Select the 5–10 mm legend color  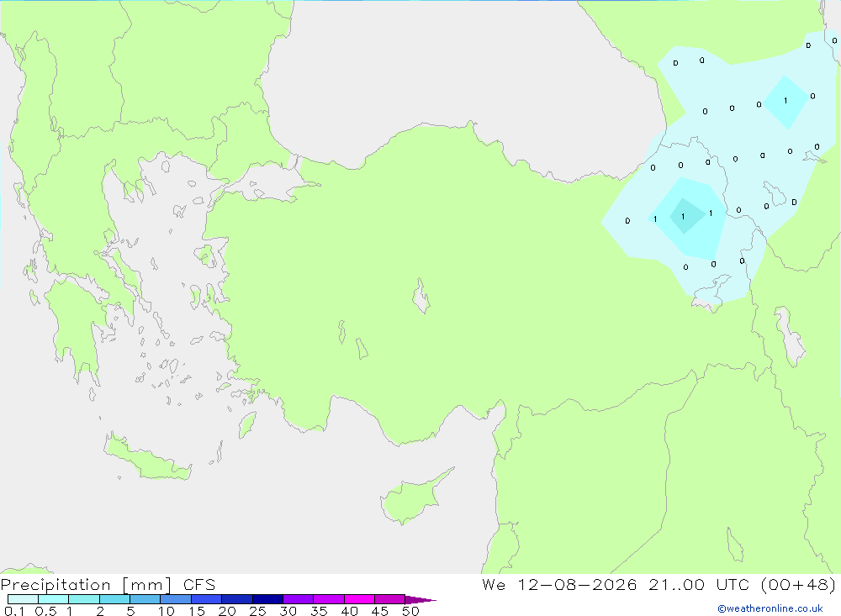[145, 599]
